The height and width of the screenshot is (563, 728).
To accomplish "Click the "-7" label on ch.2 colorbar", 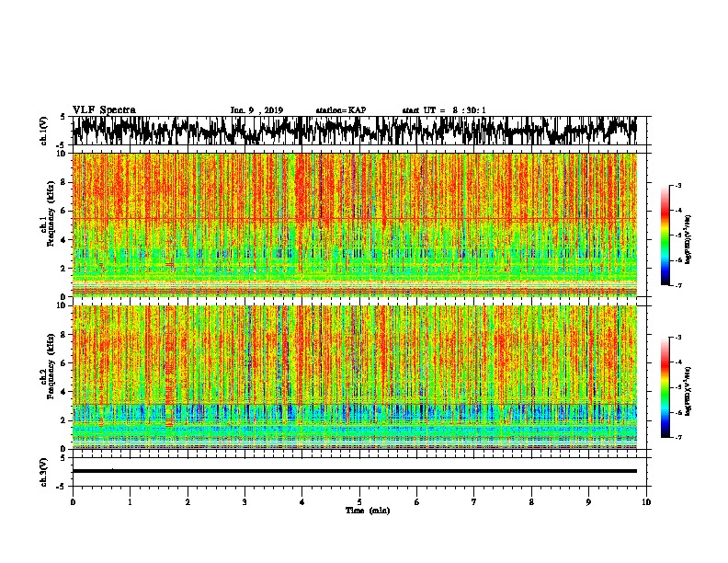I will click(x=678, y=438).
